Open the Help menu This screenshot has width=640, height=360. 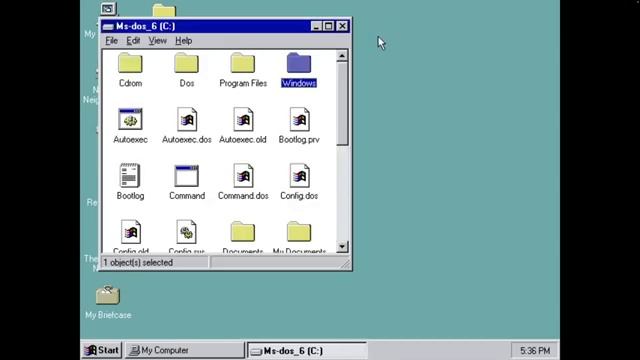(184, 41)
